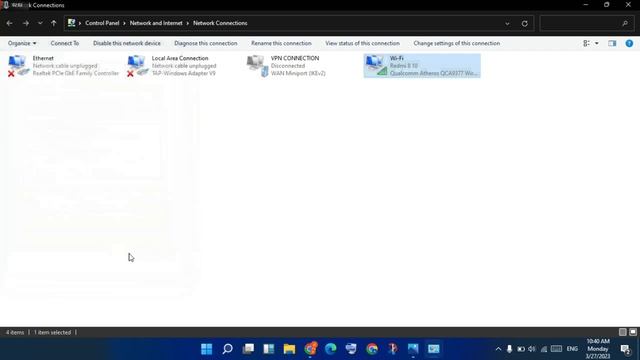Click the VPN CONNECTION name

click(295, 58)
